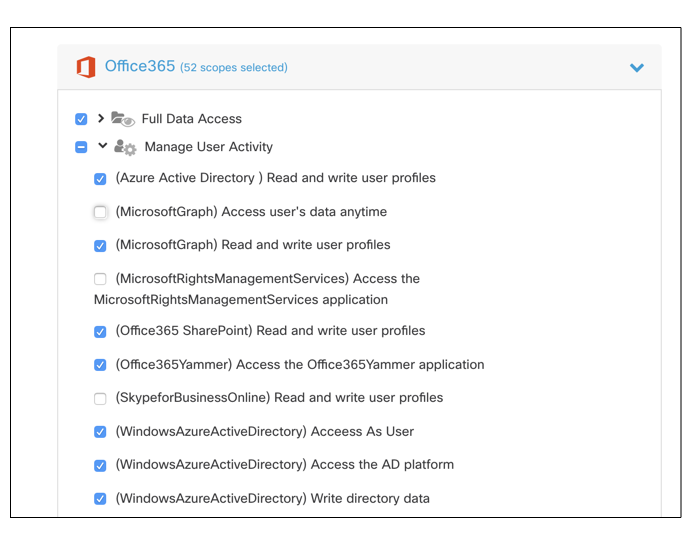691x544 pixels.
Task: Expand the Full Data Access group arrow
Action: [x=101, y=118]
